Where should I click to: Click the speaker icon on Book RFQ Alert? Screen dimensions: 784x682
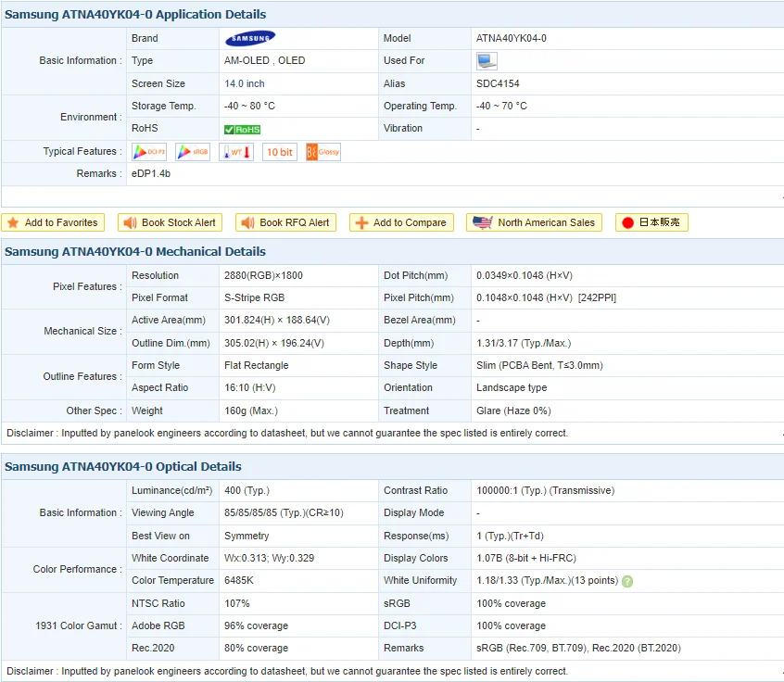click(247, 222)
